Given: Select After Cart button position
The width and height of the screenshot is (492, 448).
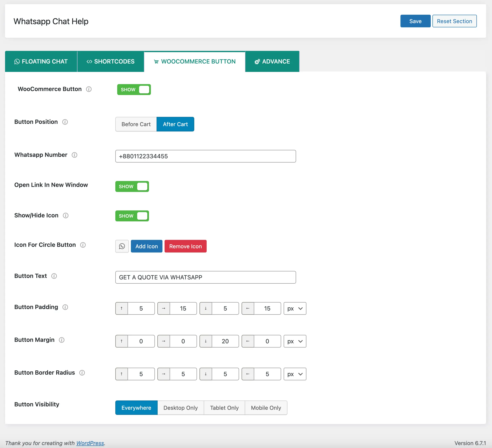Looking at the screenshot, I should pos(175,124).
